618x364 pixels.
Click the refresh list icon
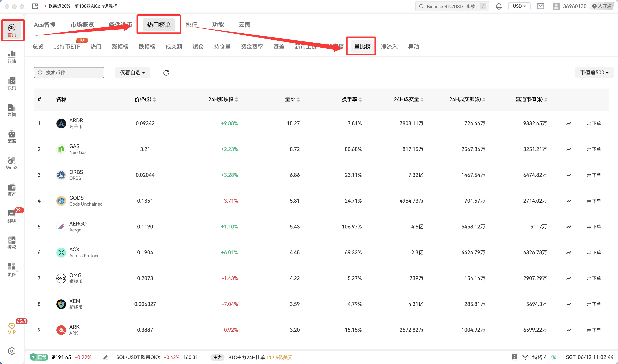[x=166, y=73]
